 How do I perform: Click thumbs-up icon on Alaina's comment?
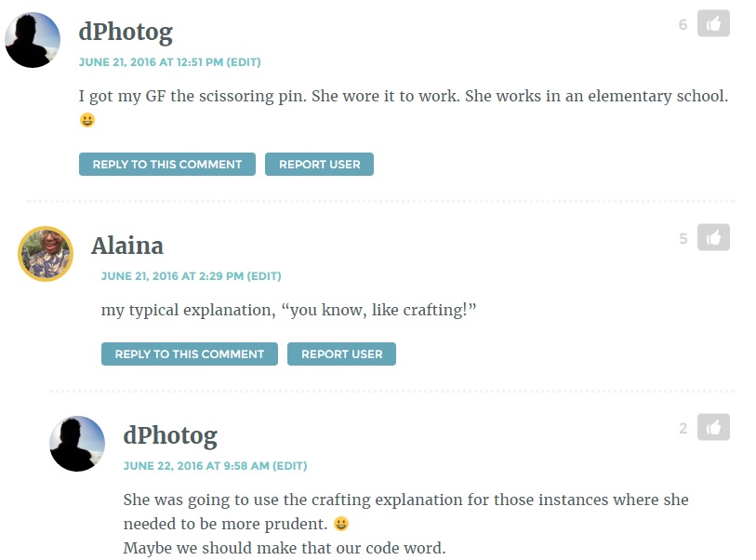click(713, 237)
